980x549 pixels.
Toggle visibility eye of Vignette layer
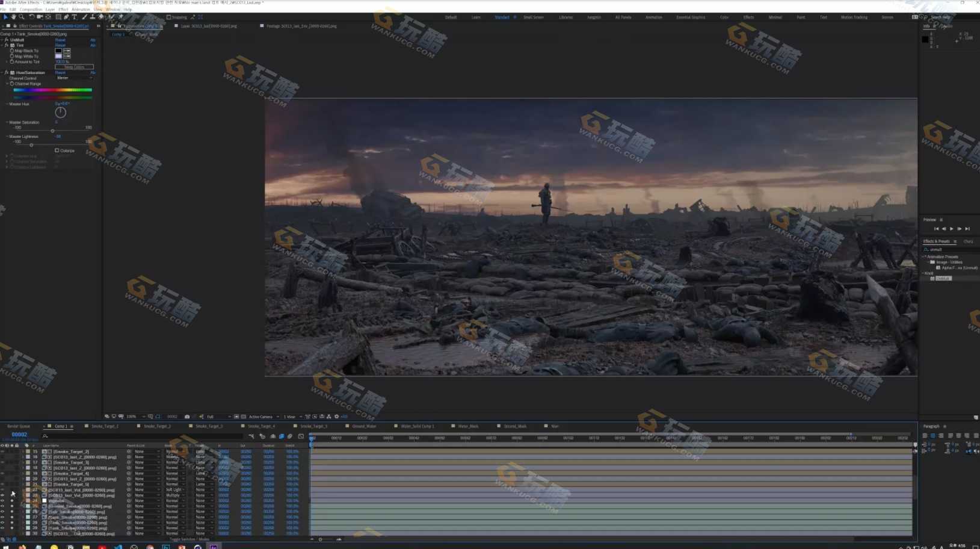[x=2, y=501]
